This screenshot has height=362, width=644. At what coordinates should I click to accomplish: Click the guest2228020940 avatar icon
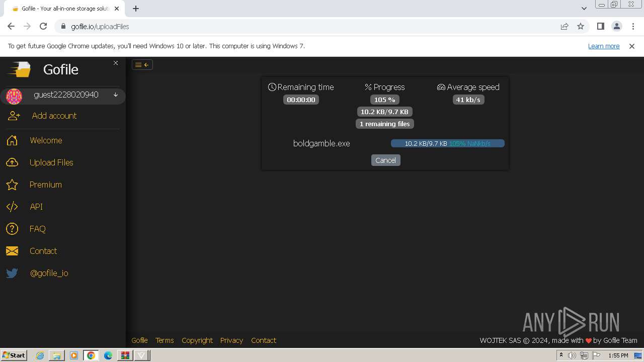[x=14, y=96]
